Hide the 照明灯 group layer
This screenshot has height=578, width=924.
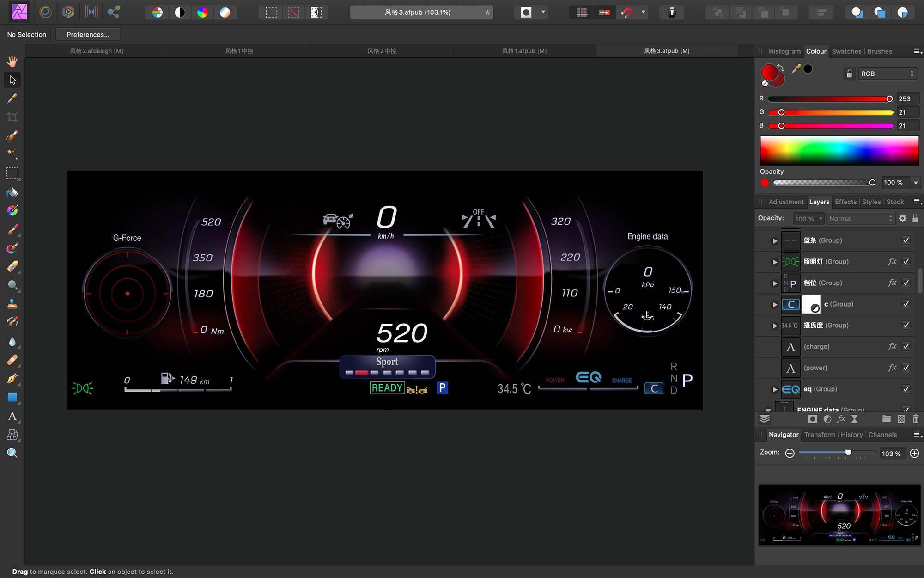click(x=906, y=262)
